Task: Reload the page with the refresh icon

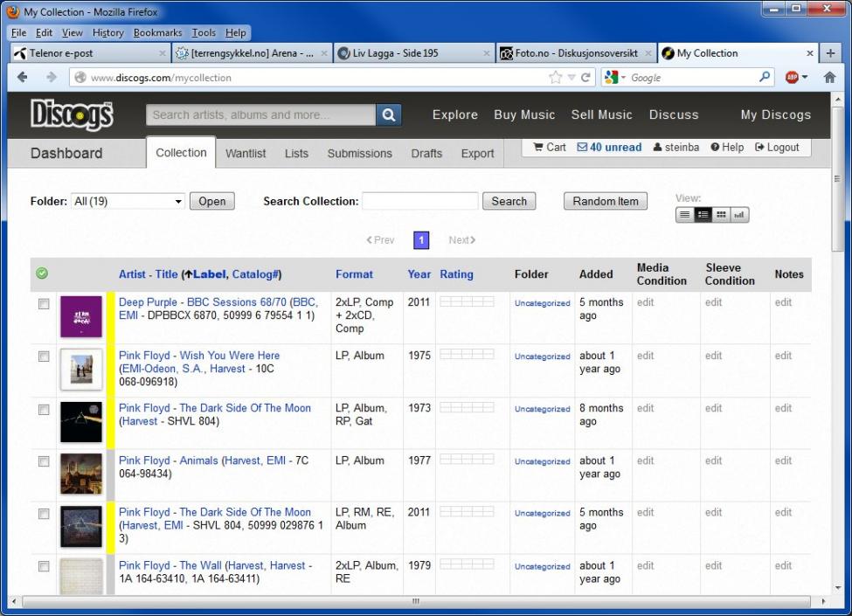Action: pyautogui.click(x=585, y=77)
